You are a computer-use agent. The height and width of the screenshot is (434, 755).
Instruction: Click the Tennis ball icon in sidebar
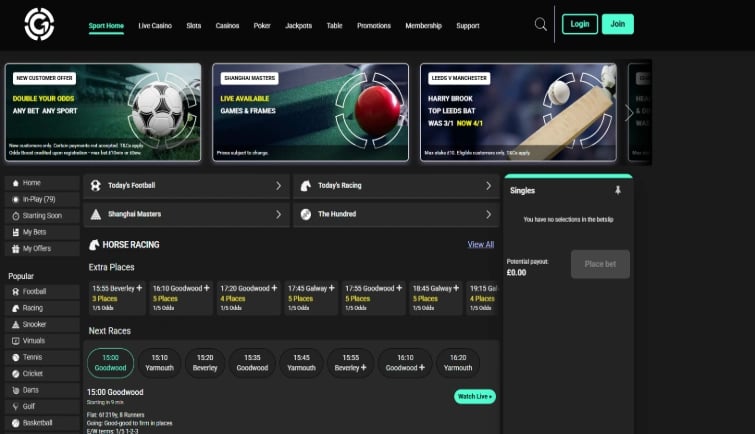[15, 357]
